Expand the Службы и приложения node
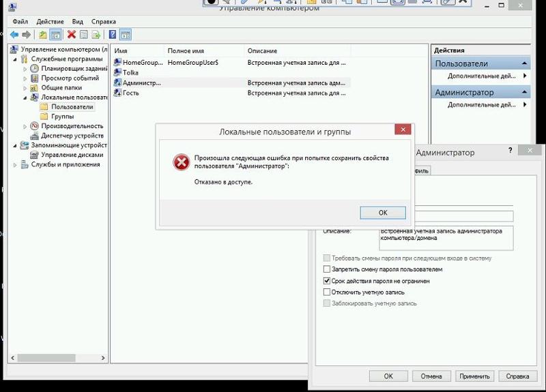 coord(15,165)
